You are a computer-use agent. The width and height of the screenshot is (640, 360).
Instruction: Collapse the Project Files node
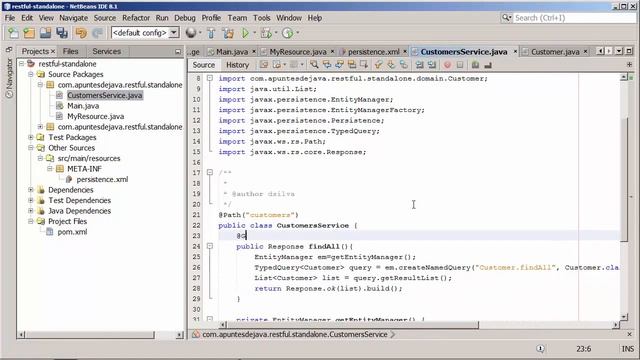31,221
